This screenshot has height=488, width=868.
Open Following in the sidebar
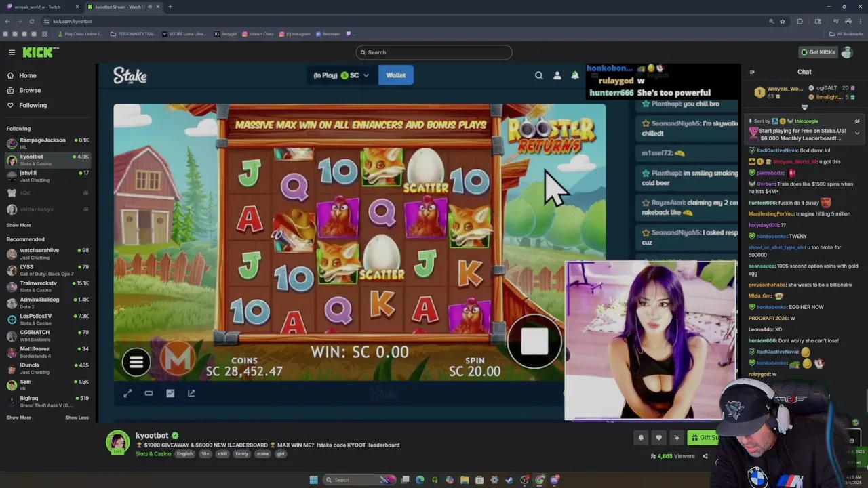tap(27, 105)
